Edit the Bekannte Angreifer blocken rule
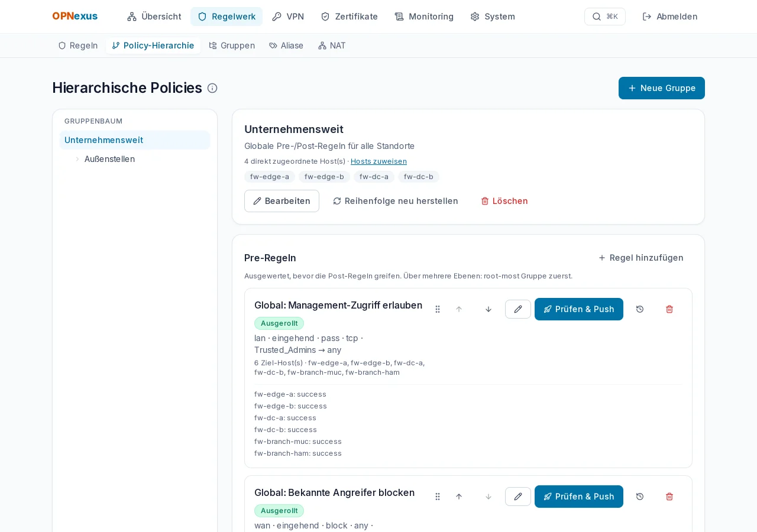757x532 pixels. [518, 497]
